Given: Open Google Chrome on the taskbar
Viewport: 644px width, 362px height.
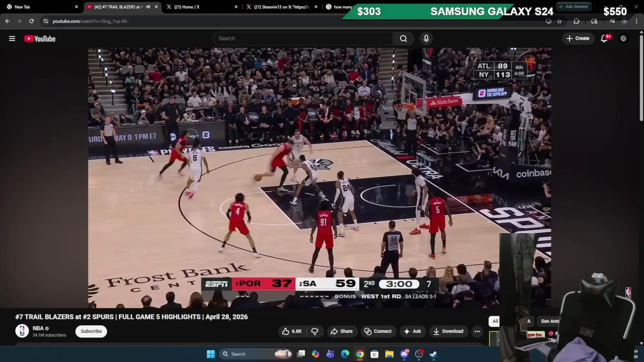Looking at the screenshot, I should click(360, 354).
